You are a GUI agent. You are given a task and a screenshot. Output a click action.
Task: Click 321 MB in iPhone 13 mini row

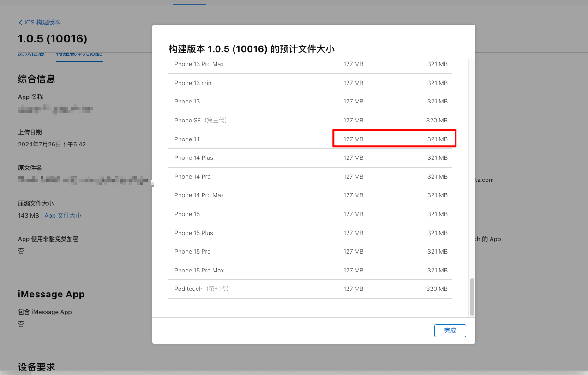tap(438, 83)
